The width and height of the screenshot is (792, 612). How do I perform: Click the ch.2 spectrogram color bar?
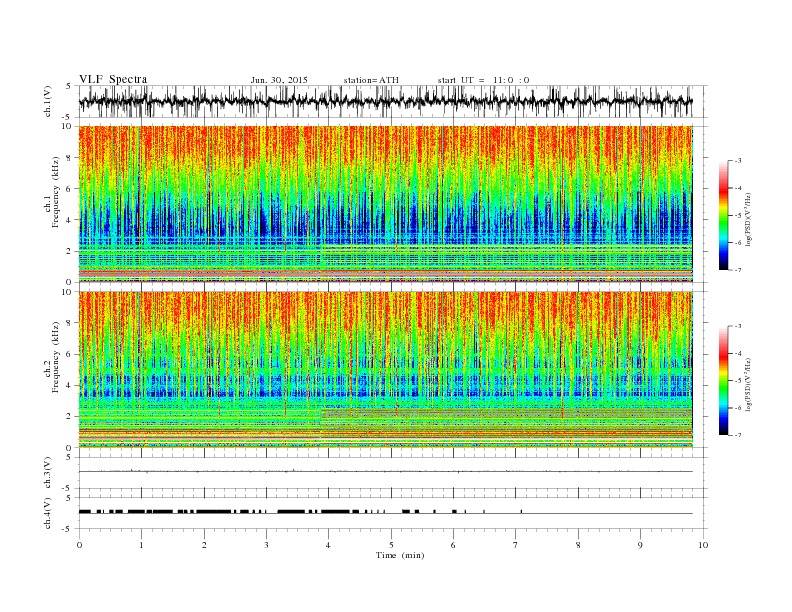pos(724,381)
